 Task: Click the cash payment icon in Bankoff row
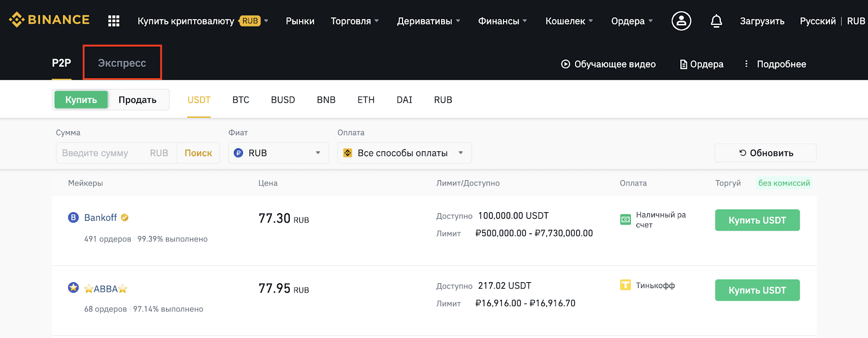coord(626,220)
